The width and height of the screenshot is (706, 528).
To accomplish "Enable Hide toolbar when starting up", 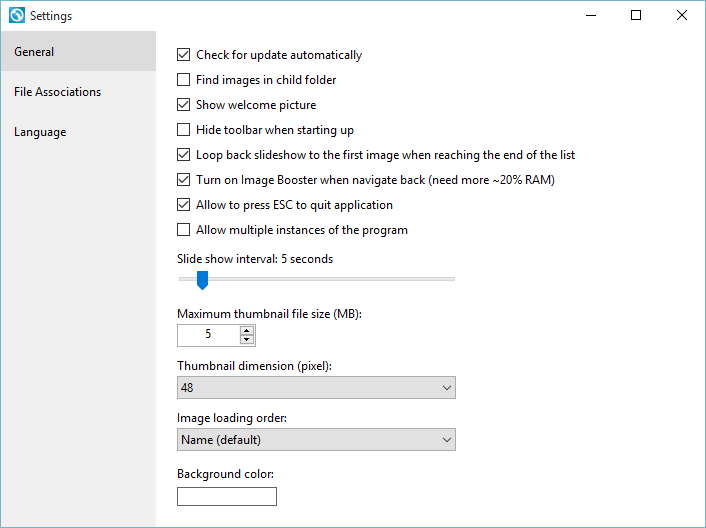I will [x=183, y=130].
